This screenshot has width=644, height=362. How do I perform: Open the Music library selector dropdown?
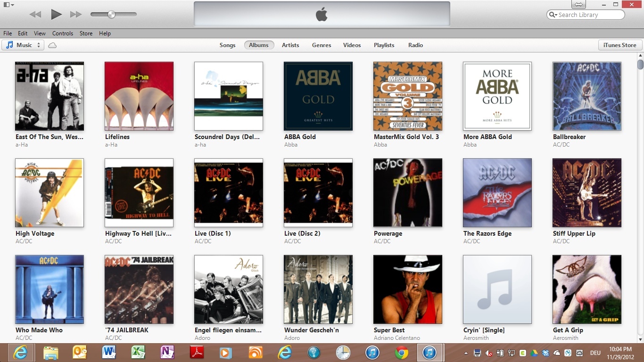pos(23,45)
